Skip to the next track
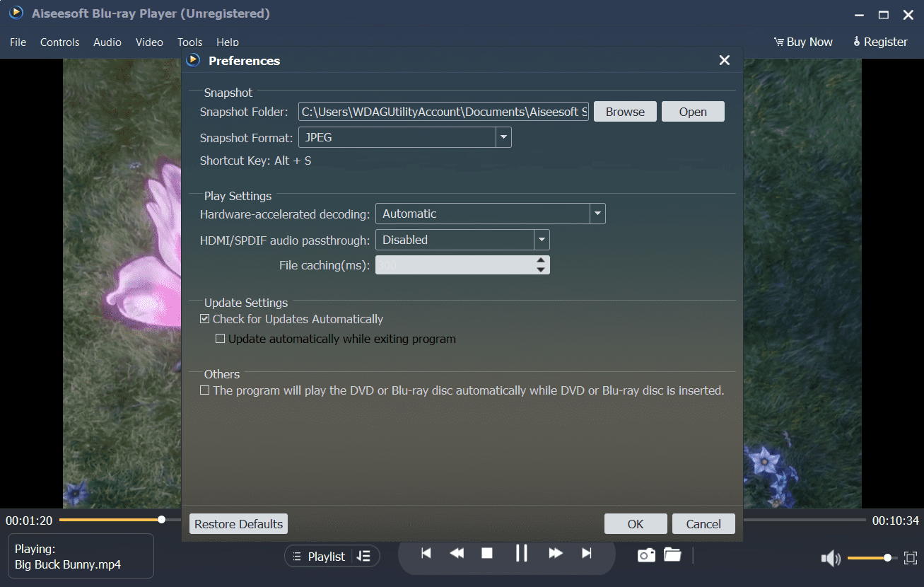924x587 pixels. click(587, 553)
